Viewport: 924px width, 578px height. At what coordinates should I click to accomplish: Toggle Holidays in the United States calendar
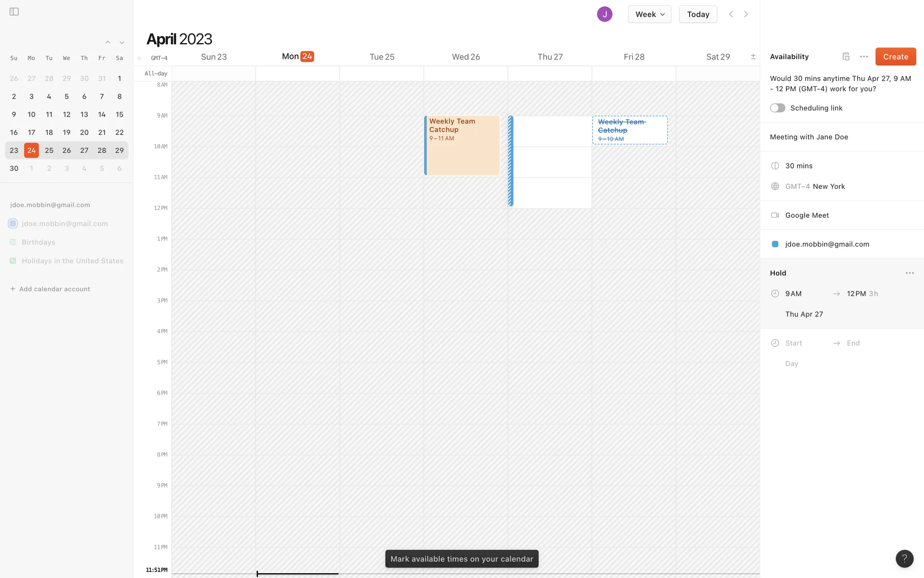(13, 261)
